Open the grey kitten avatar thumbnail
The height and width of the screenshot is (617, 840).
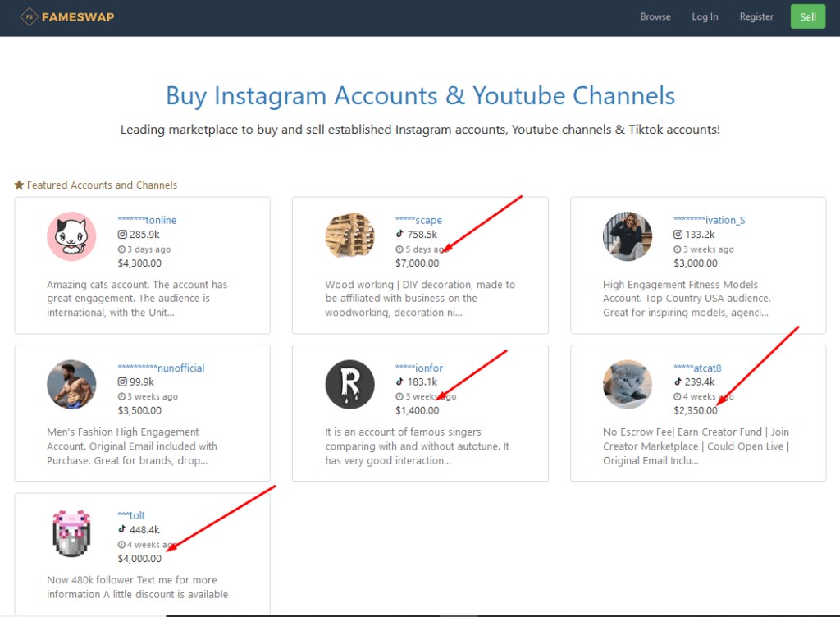tap(628, 384)
